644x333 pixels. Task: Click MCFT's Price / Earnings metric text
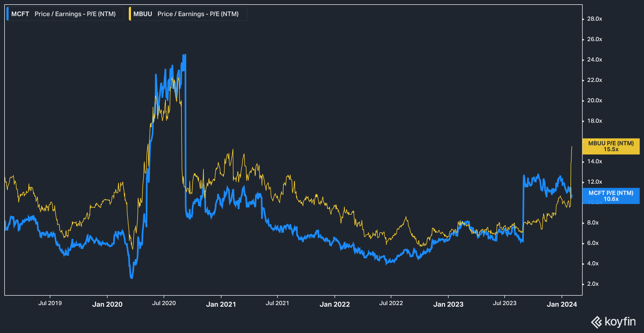click(x=75, y=14)
